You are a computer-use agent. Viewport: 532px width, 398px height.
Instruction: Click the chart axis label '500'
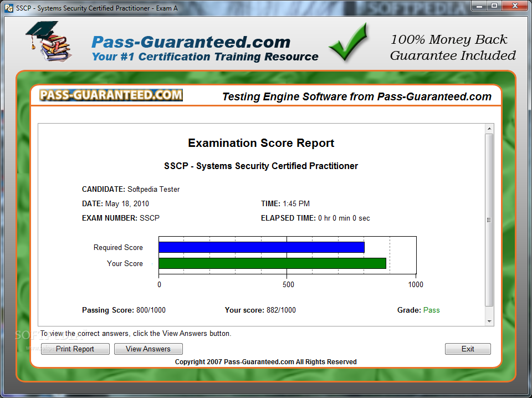tap(288, 284)
